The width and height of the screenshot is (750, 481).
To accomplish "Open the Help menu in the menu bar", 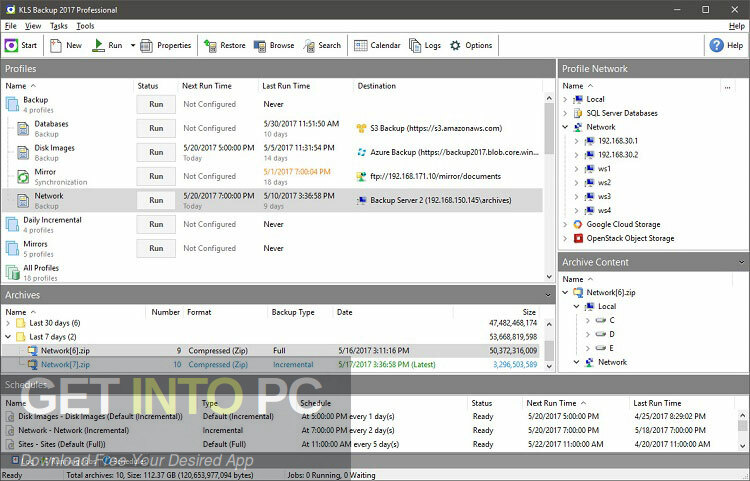I will point(736,26).
